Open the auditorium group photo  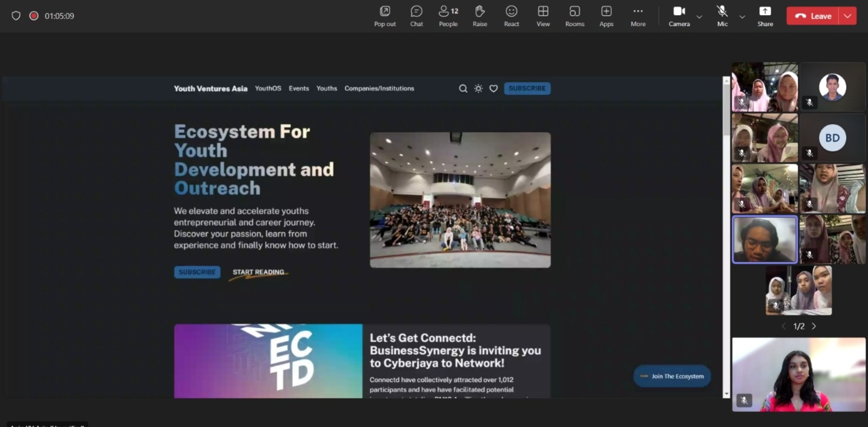[x=460, y=200]
